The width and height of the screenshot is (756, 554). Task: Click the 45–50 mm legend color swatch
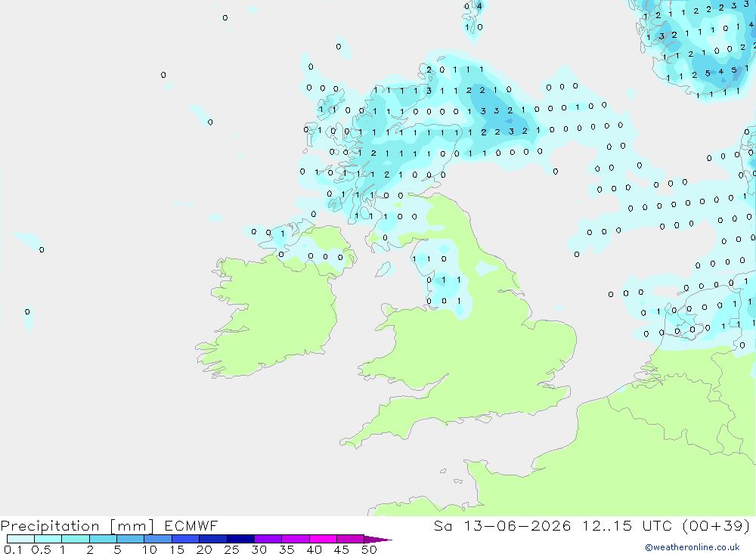[x=350, y=539]
